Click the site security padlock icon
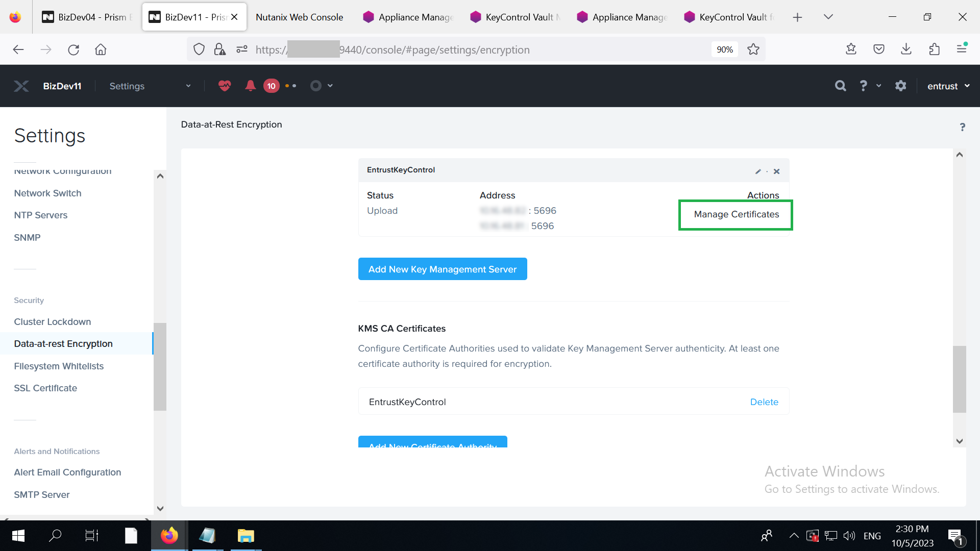This screenshot has width=980, height=551. (220, 49)
